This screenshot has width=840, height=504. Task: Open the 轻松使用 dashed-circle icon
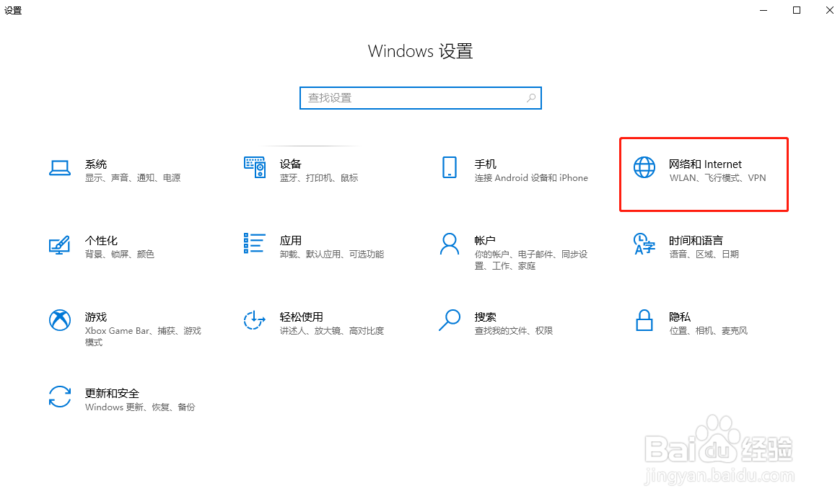pyautogui.click(x=255, y=320)
